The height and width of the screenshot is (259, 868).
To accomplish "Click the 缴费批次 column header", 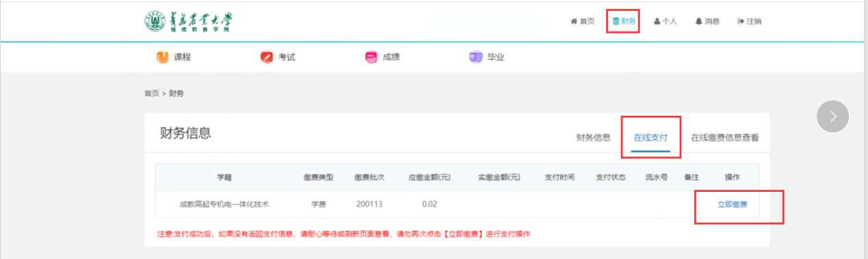I will [369, 177].
